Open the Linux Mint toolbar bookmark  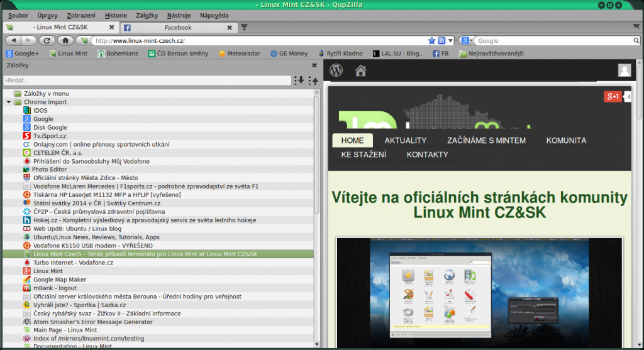(x=68, y=54)
